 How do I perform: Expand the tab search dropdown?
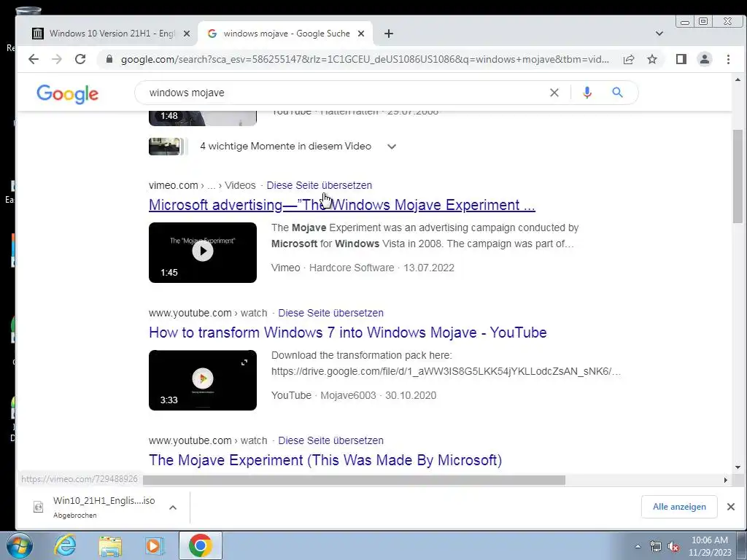click(x=659, y=34)
